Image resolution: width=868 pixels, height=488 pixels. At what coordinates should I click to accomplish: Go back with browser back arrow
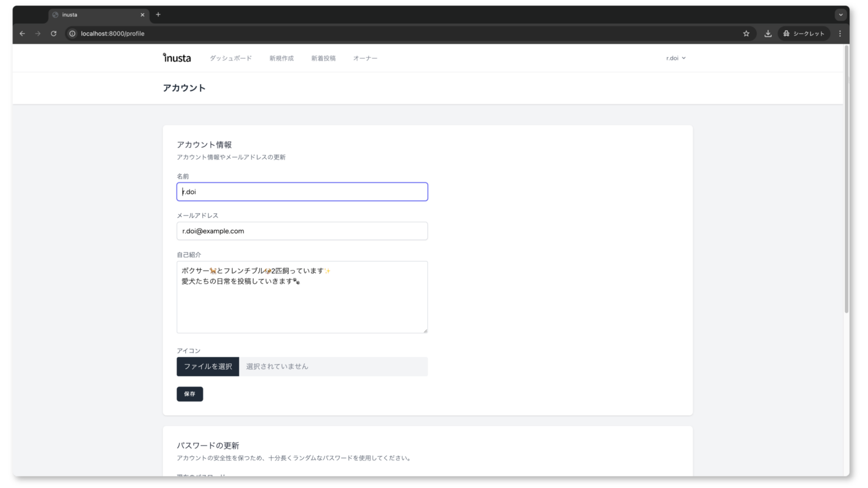tap(22, 34)
